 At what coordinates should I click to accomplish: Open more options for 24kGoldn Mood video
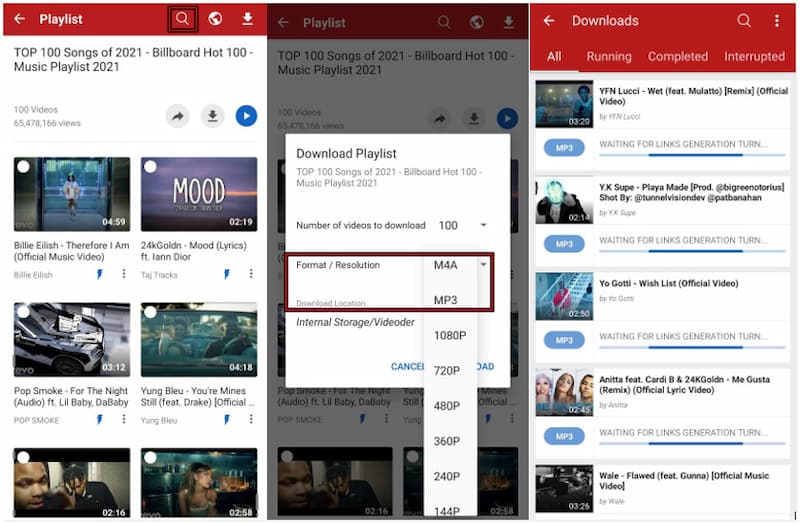[251, 274]
